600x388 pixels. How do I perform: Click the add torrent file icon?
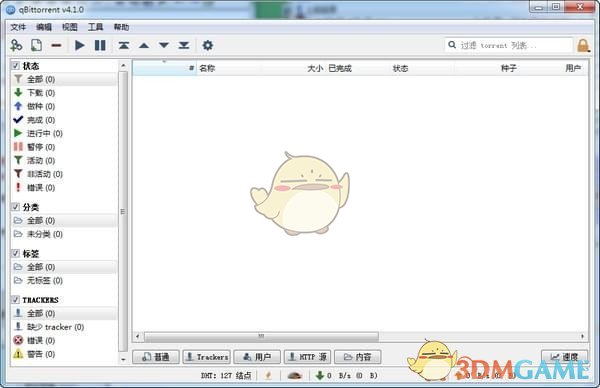36,46
